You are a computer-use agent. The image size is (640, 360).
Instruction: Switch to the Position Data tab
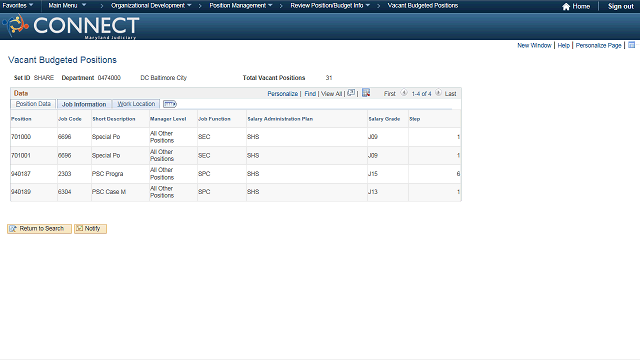click(33, 104)
